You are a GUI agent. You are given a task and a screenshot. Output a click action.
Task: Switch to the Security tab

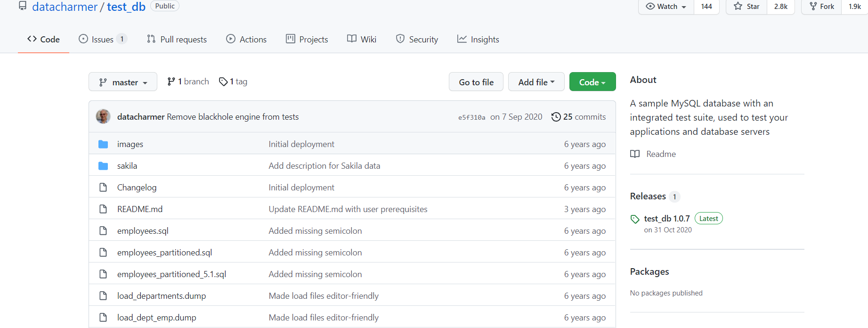coord(417,40)
